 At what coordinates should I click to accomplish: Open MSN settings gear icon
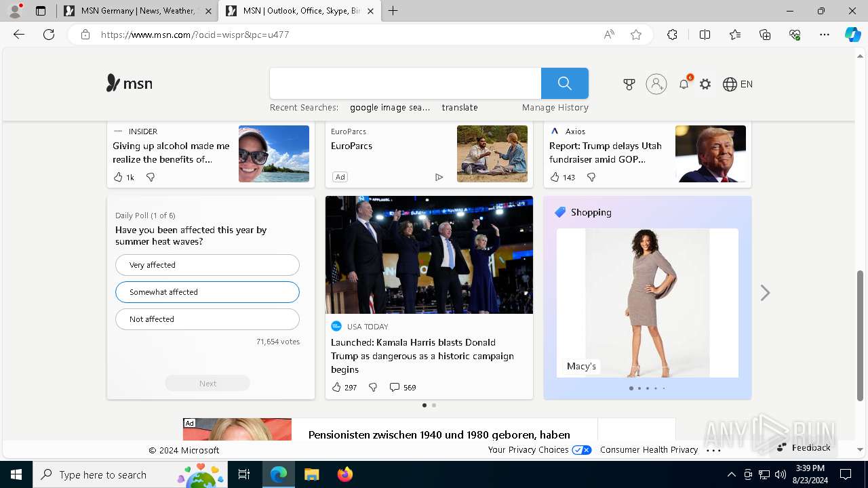coord(705,84)
